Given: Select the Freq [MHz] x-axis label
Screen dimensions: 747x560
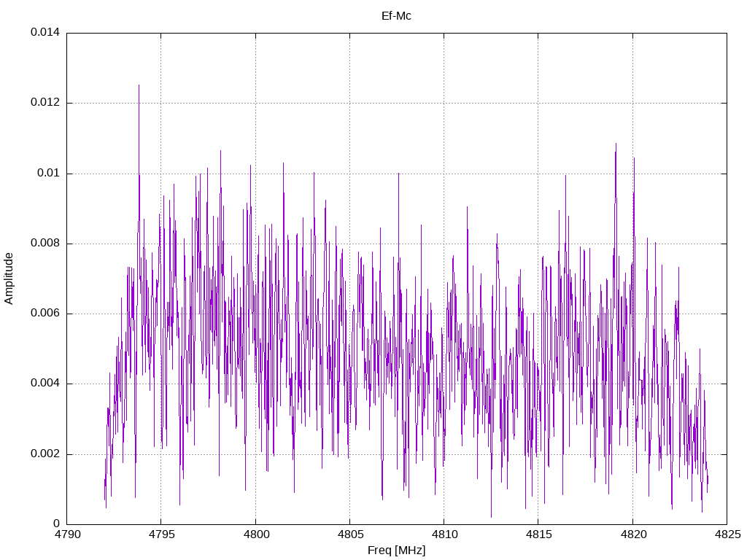Looking at the screenshot, I should pos(396,550).
